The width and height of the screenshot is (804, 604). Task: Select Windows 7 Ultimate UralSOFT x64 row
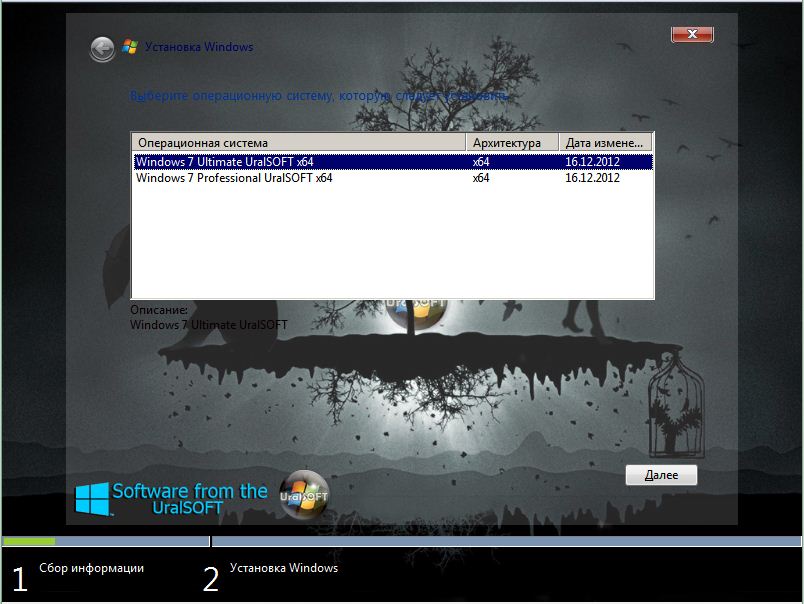(x=393, y=162)
